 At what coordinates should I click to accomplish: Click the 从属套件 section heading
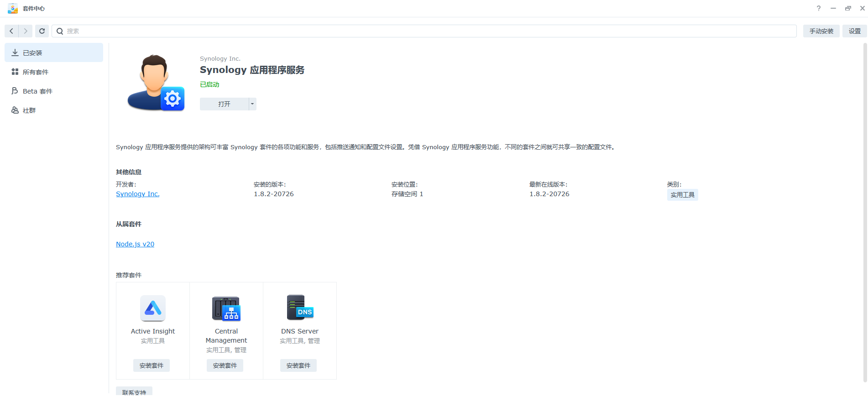(x=129, y=224)
